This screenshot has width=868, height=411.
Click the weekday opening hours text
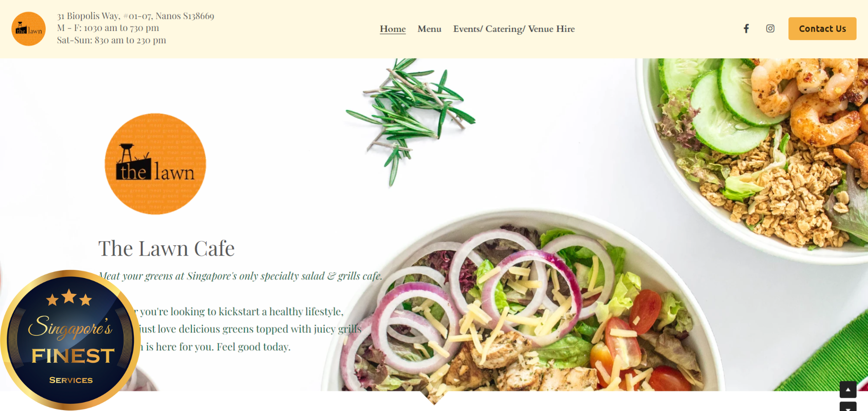point(108,28)
